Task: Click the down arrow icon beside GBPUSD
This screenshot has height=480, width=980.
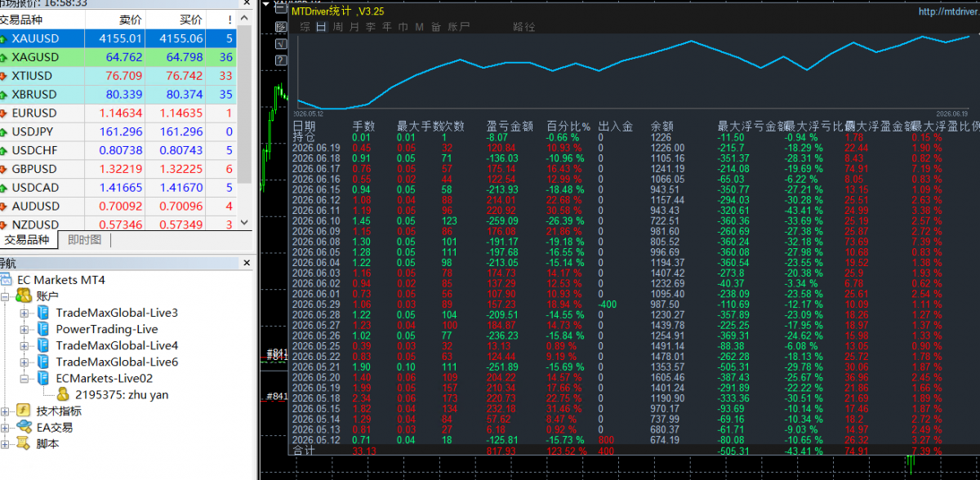Action: 3,170
